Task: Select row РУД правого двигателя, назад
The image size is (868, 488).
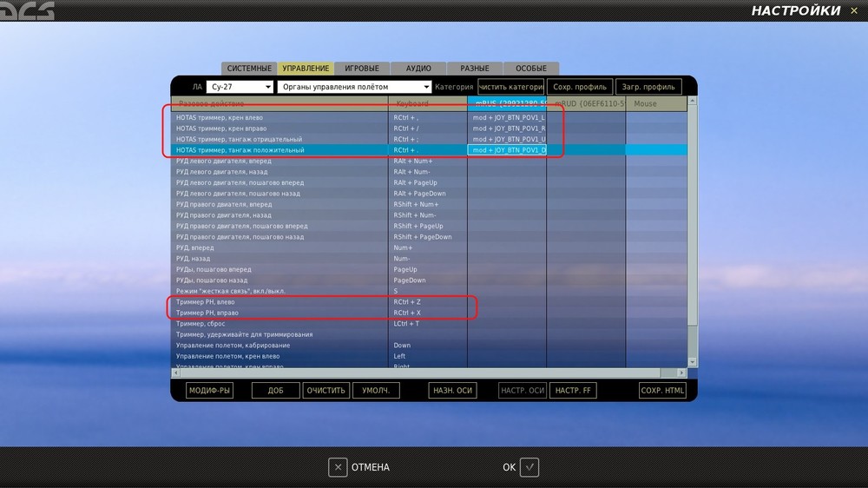Action: click(x=429, y=215)
